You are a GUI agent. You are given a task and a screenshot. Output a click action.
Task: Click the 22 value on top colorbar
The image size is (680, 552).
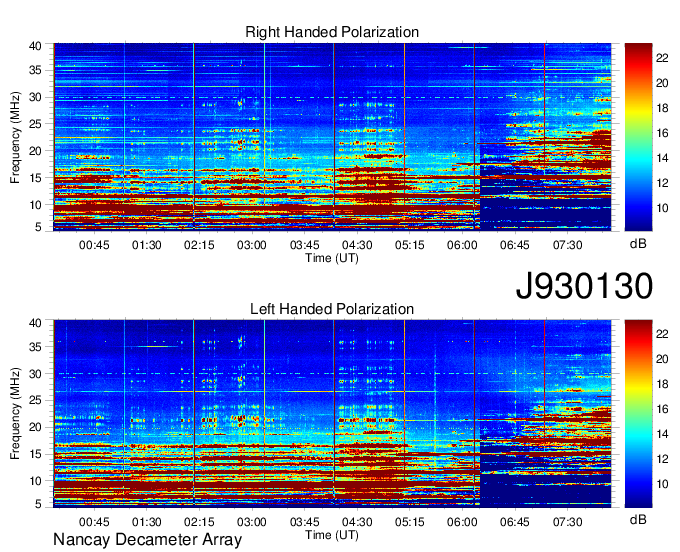click(662, 58)
